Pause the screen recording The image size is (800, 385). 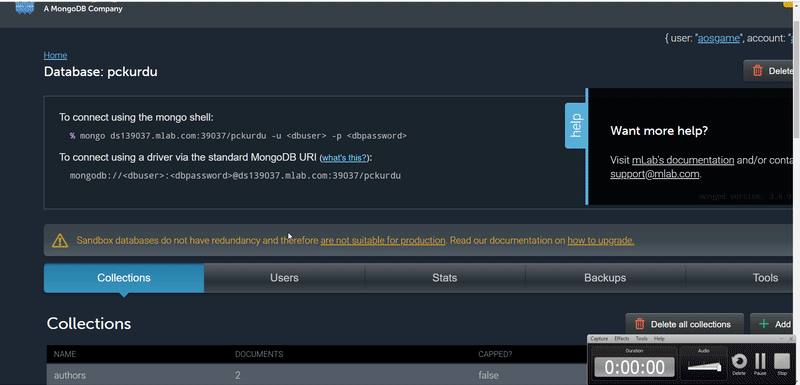[760, 362]
